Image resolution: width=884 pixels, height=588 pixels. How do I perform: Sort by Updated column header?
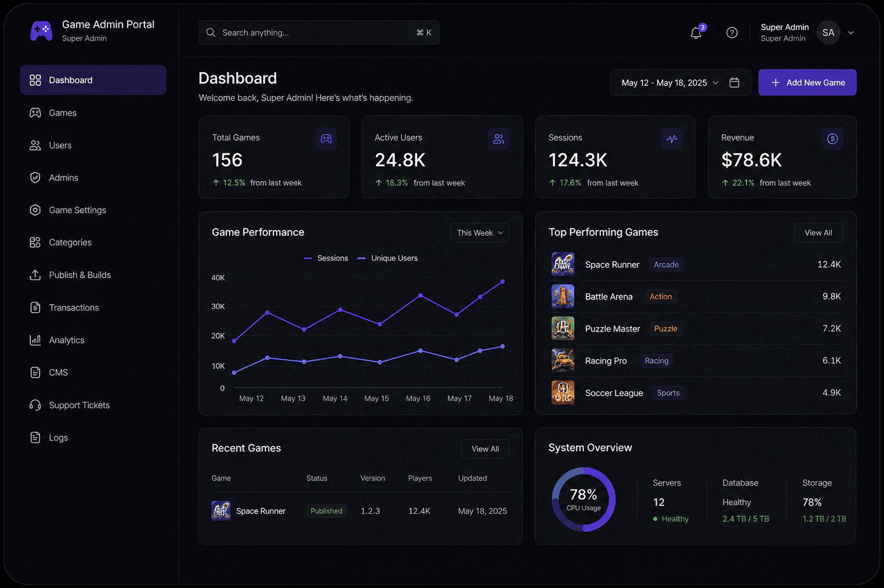tap(472, 478)
